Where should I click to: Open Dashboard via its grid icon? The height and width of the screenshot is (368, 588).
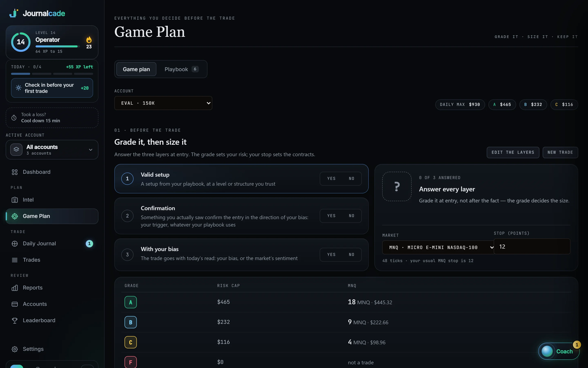coord(14,172)
